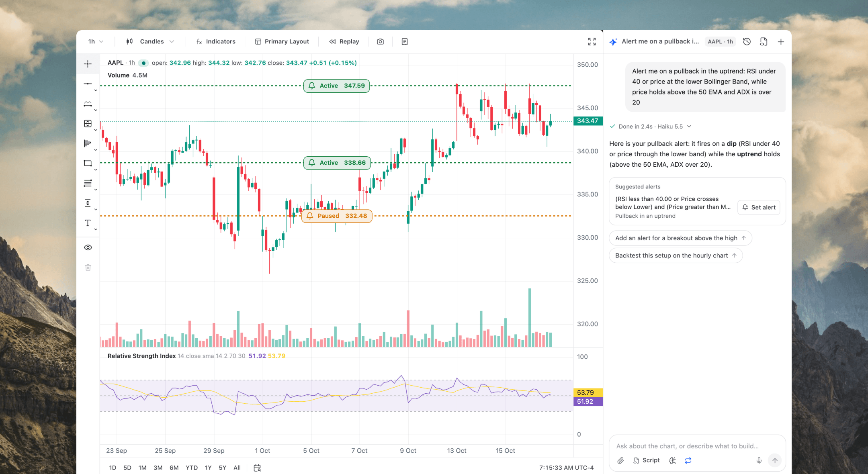Open the go-to-date calendar icon
Screen dimensions: 868x474
[257, 468]
